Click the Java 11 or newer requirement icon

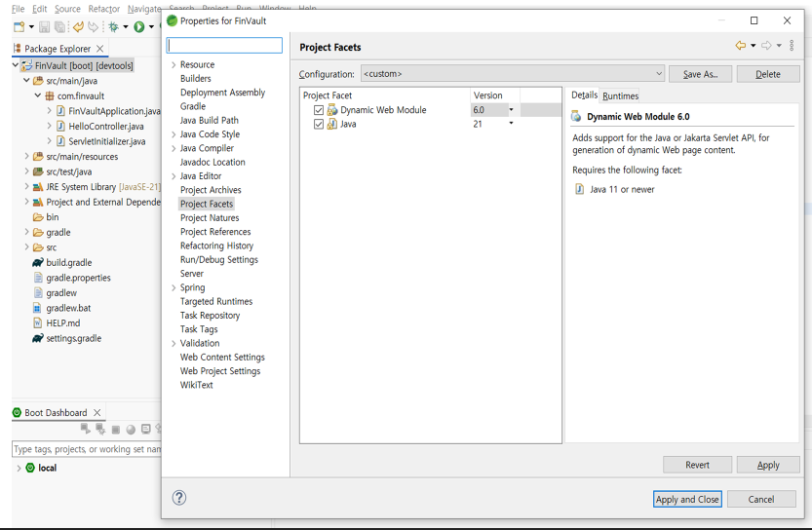point(579,189)
